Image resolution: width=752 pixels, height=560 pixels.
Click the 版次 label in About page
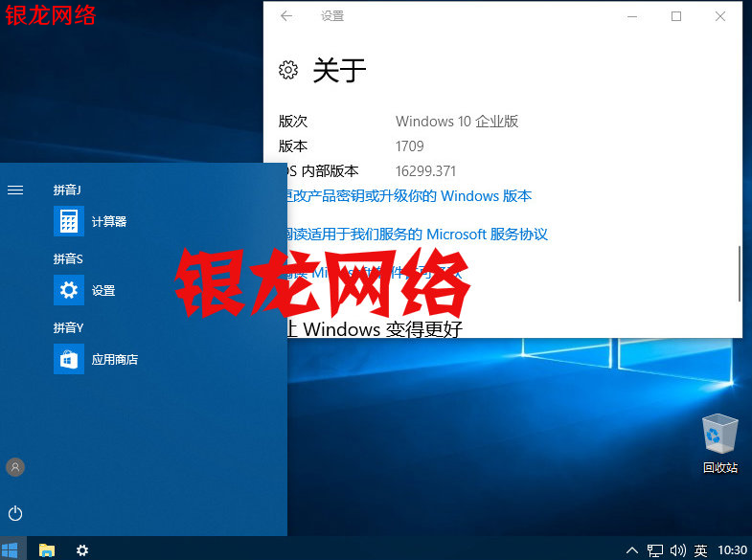(x=293, y=122)
